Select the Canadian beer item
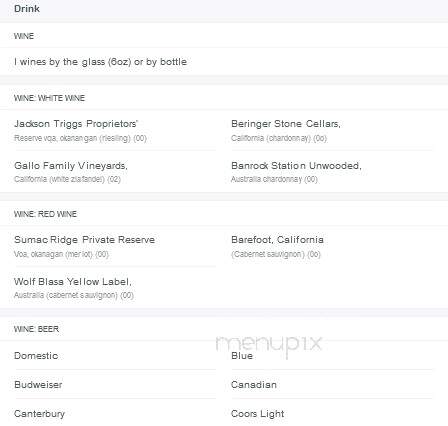This screenshot has width=448, height=426. click(x=254, y=385)
